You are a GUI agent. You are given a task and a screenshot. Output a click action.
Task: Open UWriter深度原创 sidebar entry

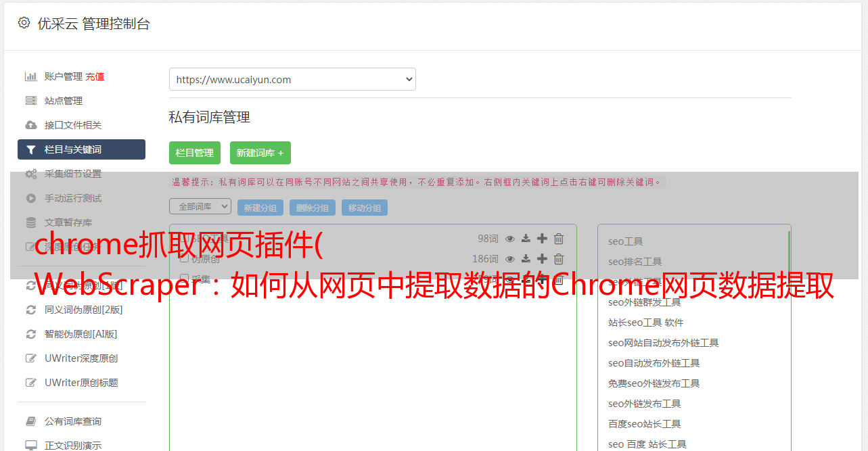tap(81, 358)
